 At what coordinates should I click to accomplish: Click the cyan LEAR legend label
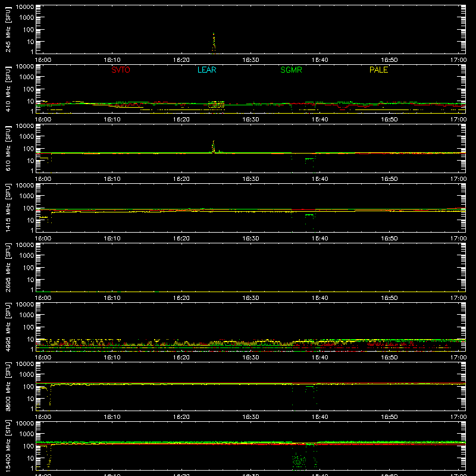206,70
